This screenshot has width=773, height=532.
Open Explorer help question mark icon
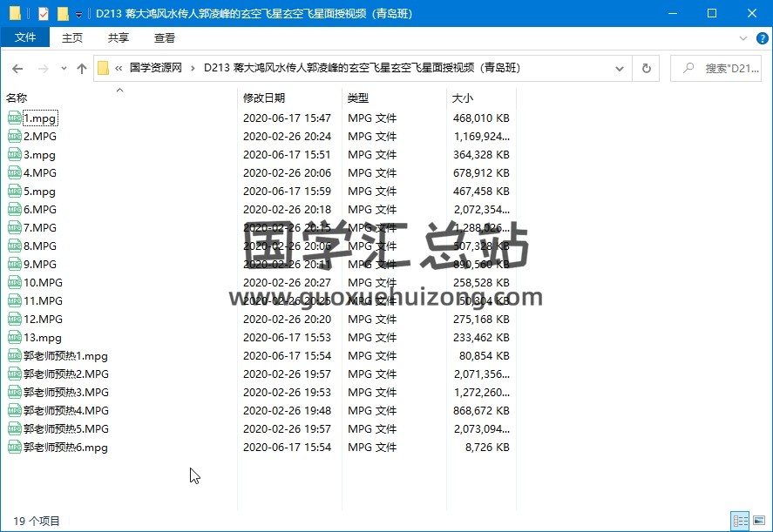(x=763, y=38)
